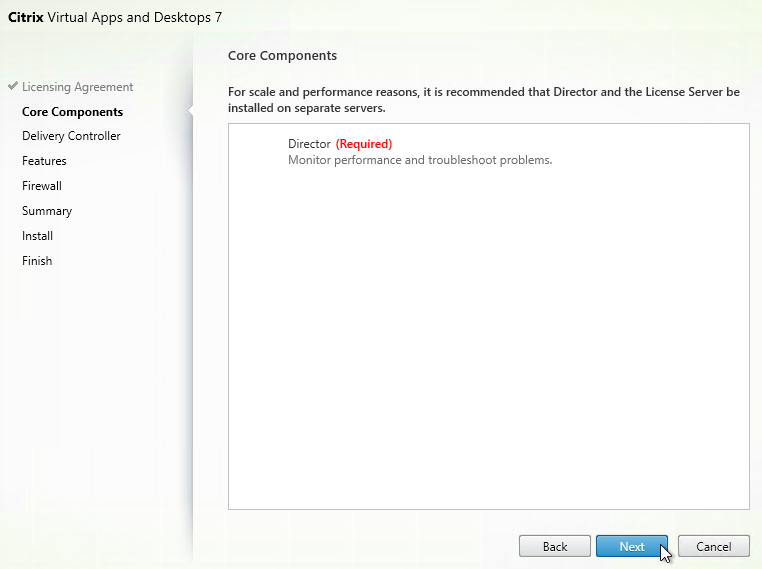Click the checkmark icon beside Licensing Agreement
This screenshot has height=569, width=762.
click(x=13, y=86)
